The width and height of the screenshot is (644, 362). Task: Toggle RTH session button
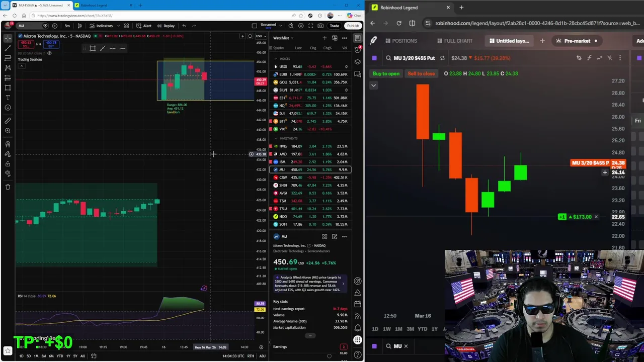point(251,356)
